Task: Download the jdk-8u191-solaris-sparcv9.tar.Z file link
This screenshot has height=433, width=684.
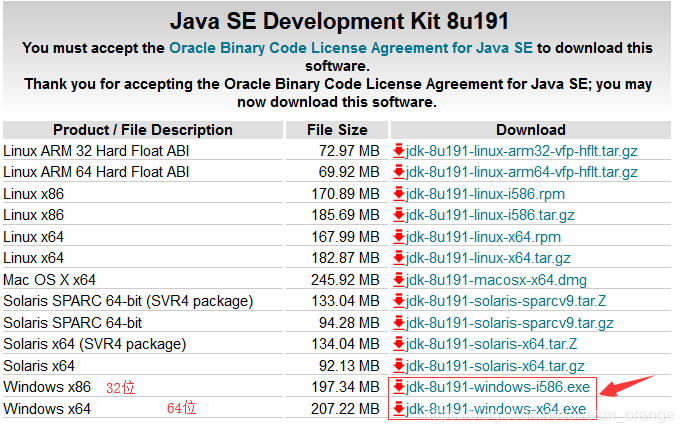Action: 506,301
